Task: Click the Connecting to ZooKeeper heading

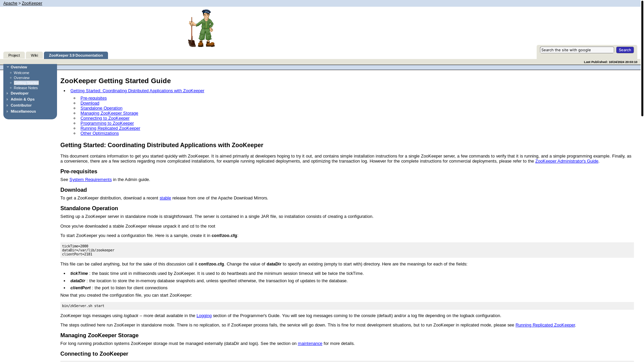Action: click(x=94, y=354)
